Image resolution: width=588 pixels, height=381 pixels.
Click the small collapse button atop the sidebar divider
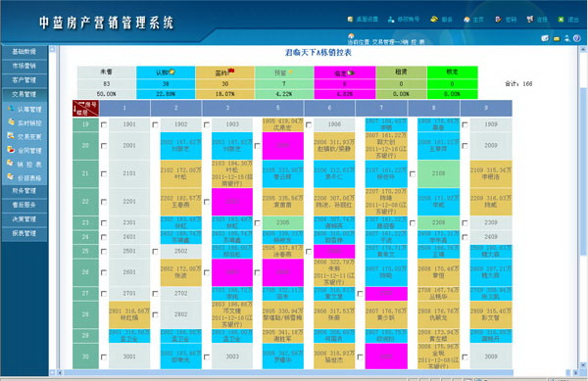[x=53, y=49]
